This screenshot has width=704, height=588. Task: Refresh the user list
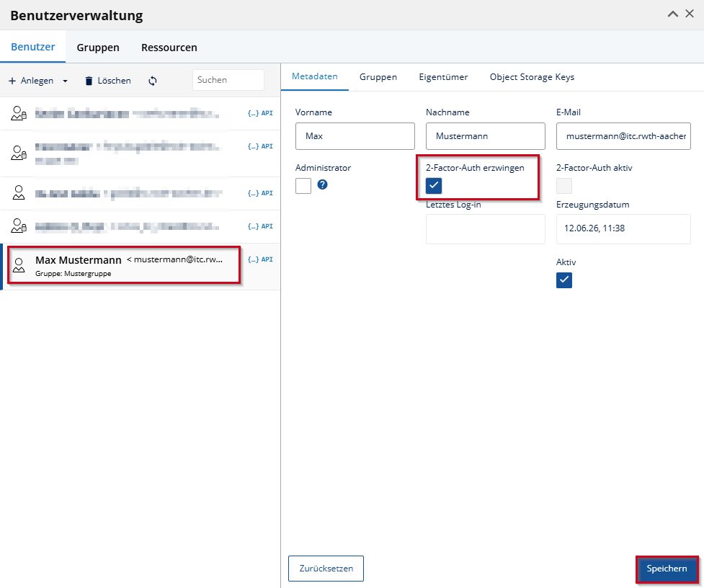tap(153, 81)
